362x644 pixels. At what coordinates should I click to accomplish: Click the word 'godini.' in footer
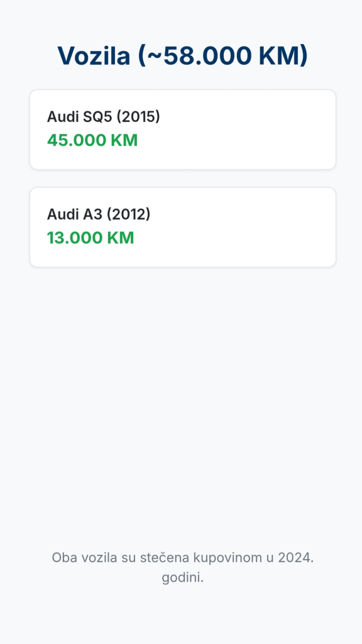pos(183,578)
